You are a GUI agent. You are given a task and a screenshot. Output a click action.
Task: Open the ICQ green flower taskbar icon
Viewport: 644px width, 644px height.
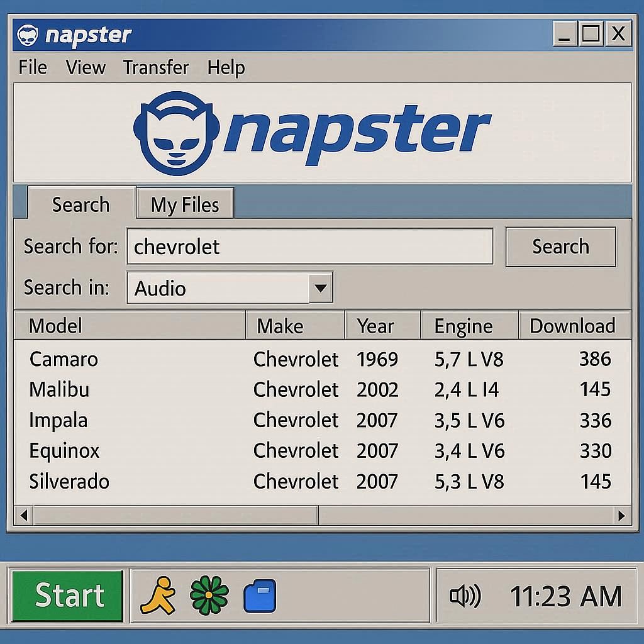[x=209, y=596]
